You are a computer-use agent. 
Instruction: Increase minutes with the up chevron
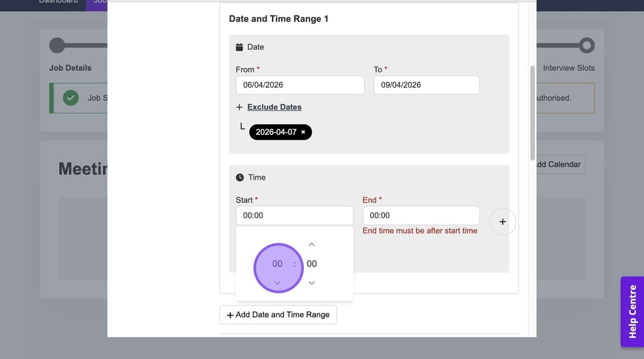pos(312,245)
